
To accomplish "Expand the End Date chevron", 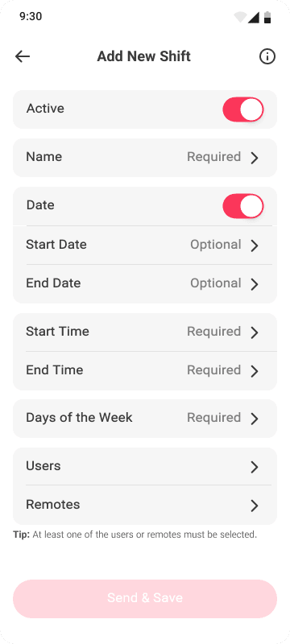I will click(x=255, y=284).
